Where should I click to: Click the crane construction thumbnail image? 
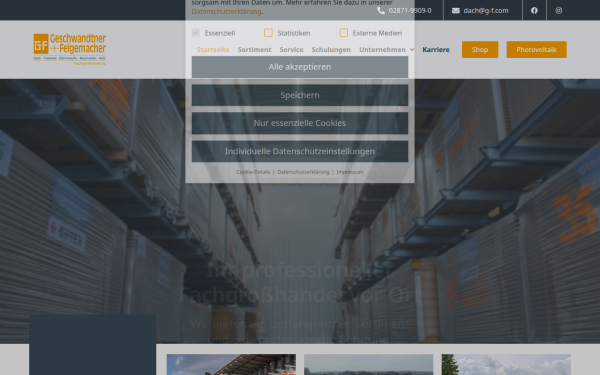[x=231, y=364]
